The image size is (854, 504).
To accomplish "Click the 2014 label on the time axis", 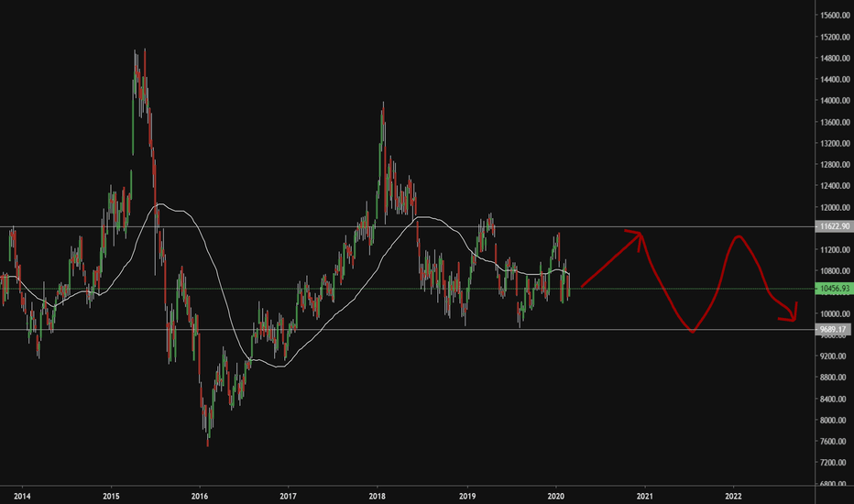I will click(22, 496).
